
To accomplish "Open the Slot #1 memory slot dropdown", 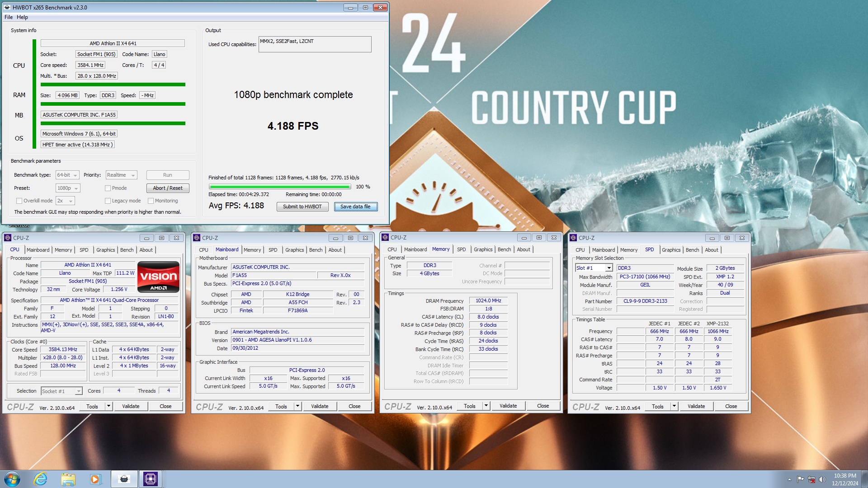I will pos(594,268).
